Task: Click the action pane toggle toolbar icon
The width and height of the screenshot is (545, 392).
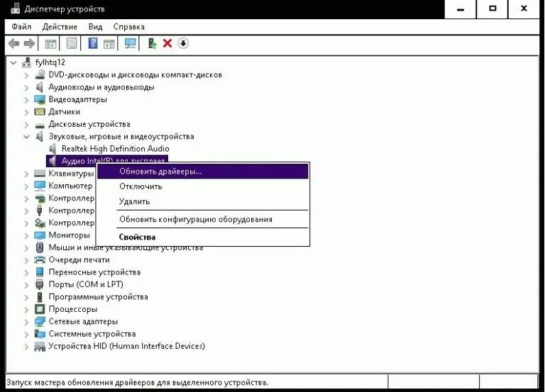Action: 109,44
